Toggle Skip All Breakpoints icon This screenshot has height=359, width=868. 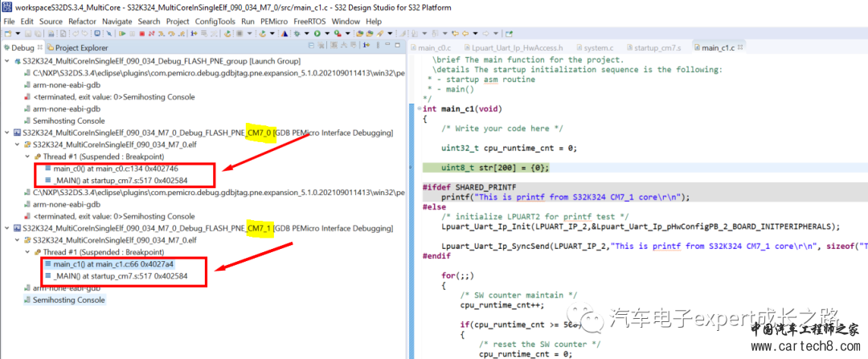coord(109,33)
